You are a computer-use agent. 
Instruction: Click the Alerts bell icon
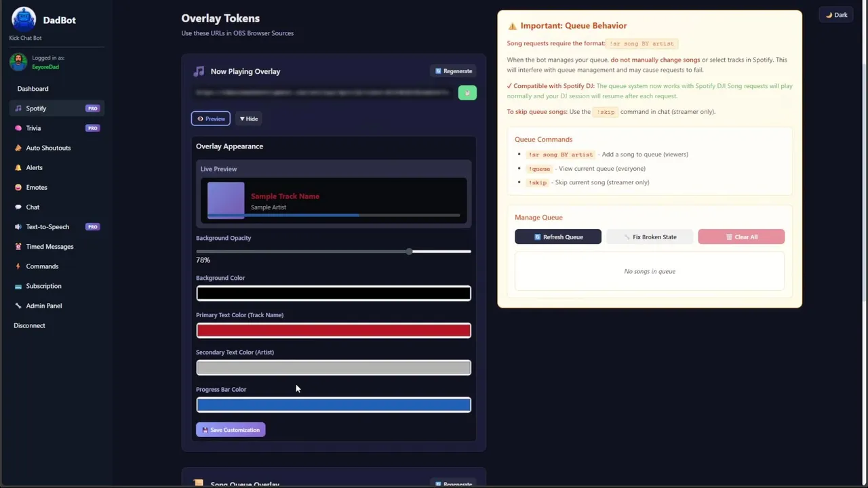point(18,167)
